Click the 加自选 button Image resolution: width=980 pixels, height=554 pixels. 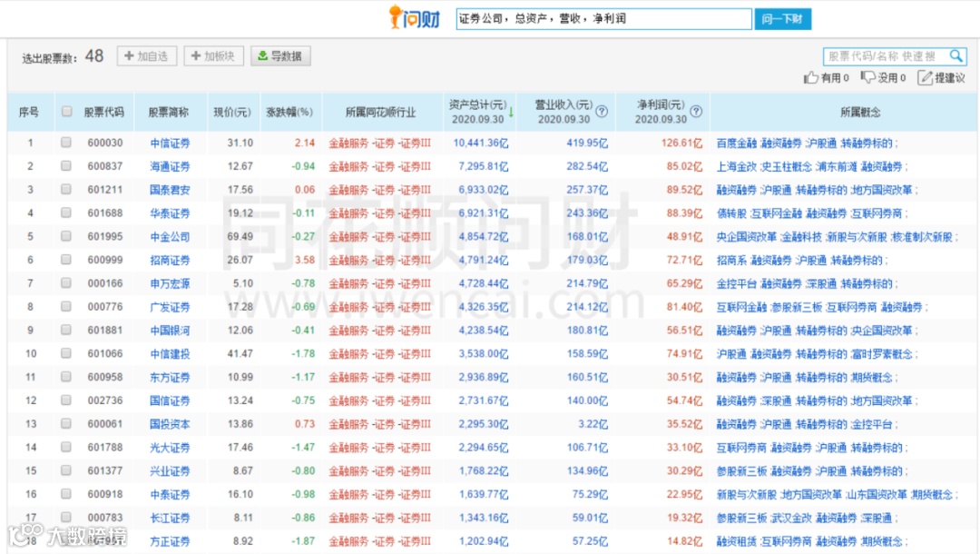coord(146,56)
